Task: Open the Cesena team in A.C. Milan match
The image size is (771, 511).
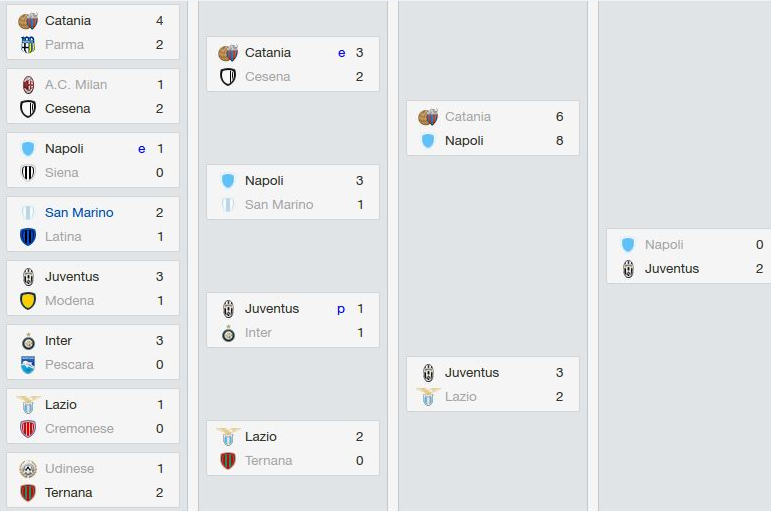Action: 67,109
